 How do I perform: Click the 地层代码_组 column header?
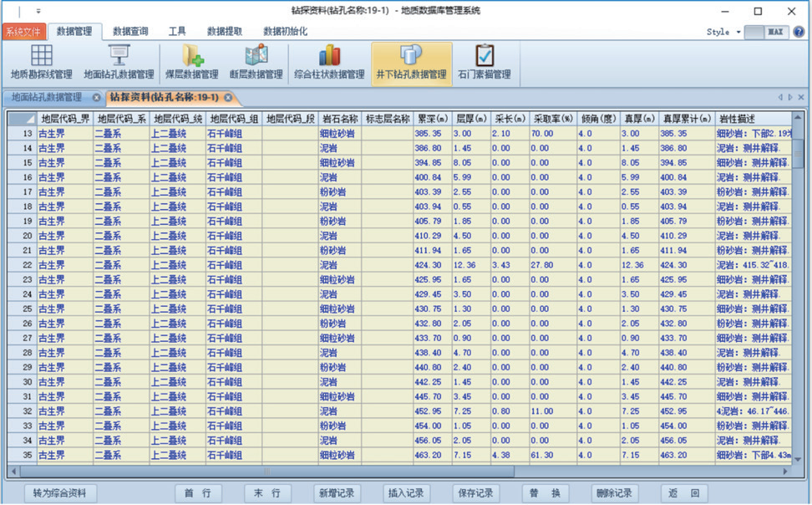pyautogui.click(x=234, y=119)
